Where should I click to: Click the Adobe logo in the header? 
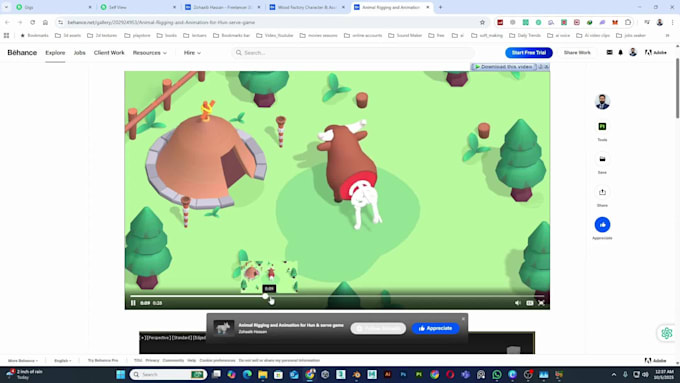pos(656,52)
